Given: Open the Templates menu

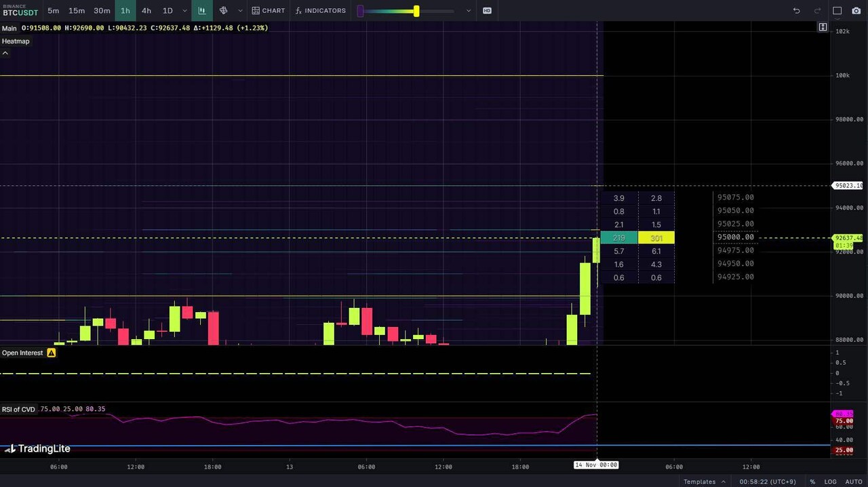Looking at the screenshot, I should 704,482.
